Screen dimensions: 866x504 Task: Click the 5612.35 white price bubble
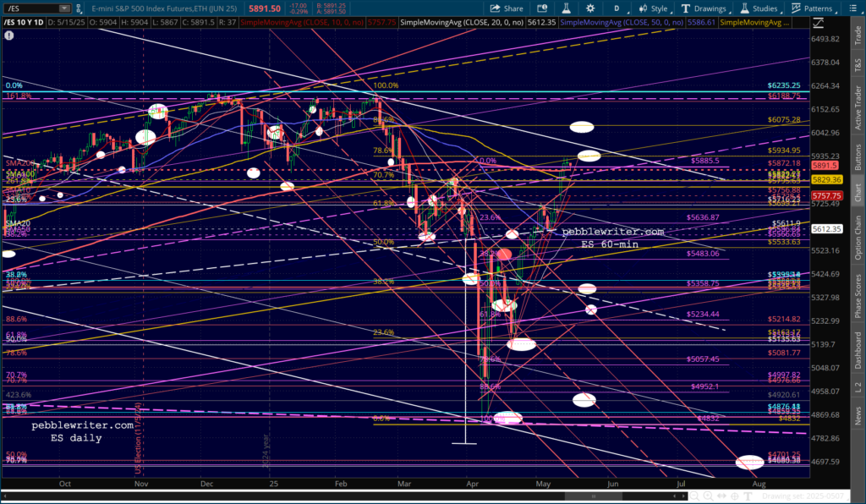826,229
